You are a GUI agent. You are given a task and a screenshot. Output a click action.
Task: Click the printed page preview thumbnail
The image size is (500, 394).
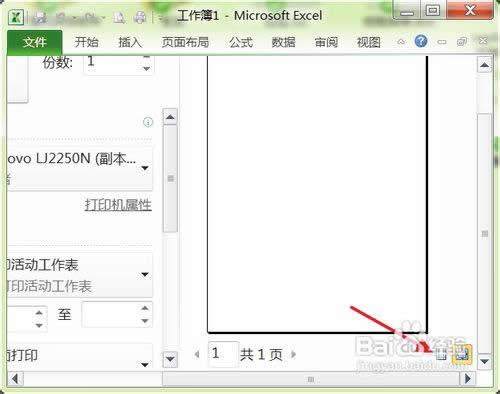[317, 194]
